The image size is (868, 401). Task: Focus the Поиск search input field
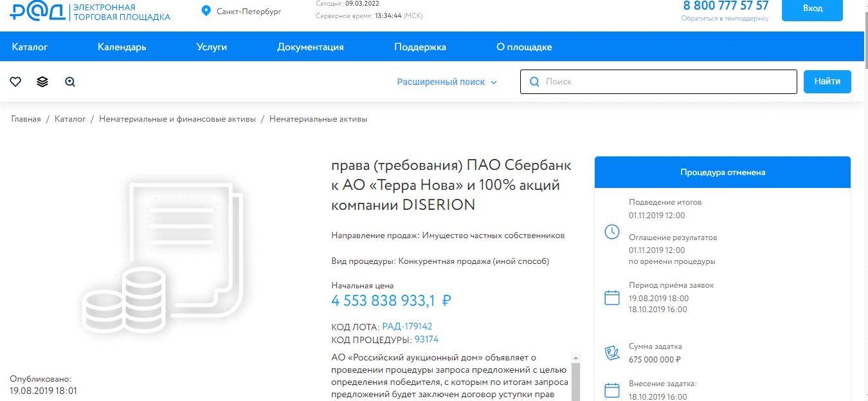[658, 82]
